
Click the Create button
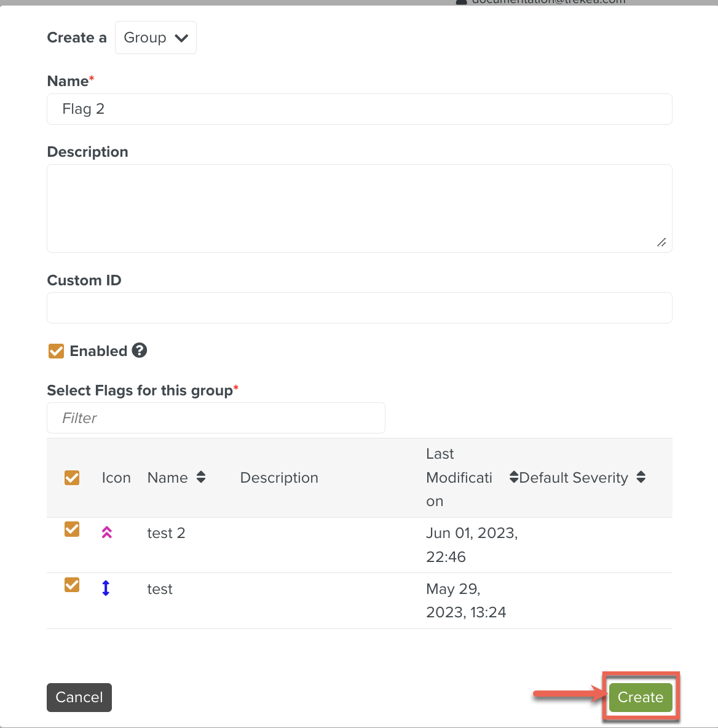(640, 697)
